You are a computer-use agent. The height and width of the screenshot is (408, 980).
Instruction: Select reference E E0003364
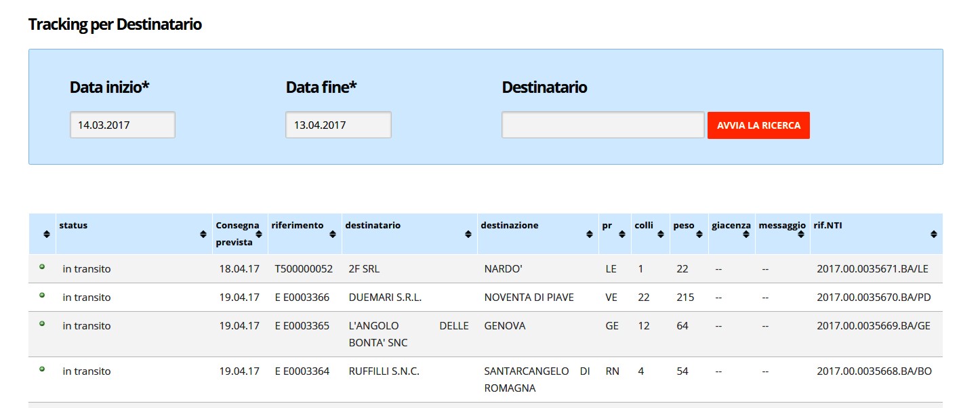pyautogui.click(x=302, y=371)
